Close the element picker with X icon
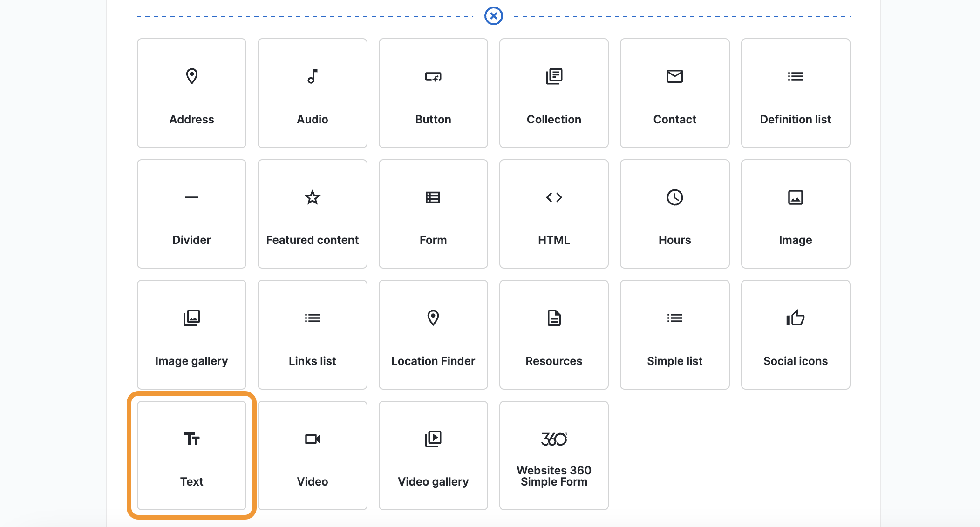This screenshot has width=980, height=527. pos(493,16)
